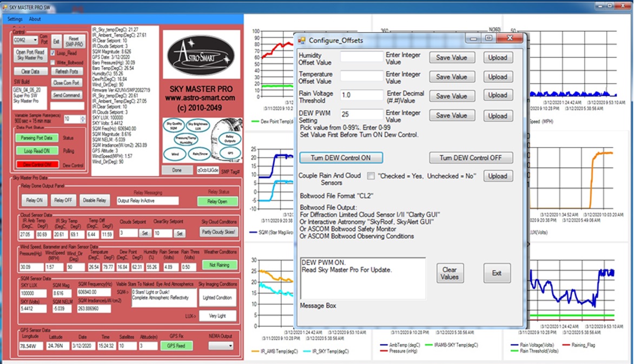Open the NEMA Output dropdown
Screen dimensions: 634x364
[x=221, y=346]
